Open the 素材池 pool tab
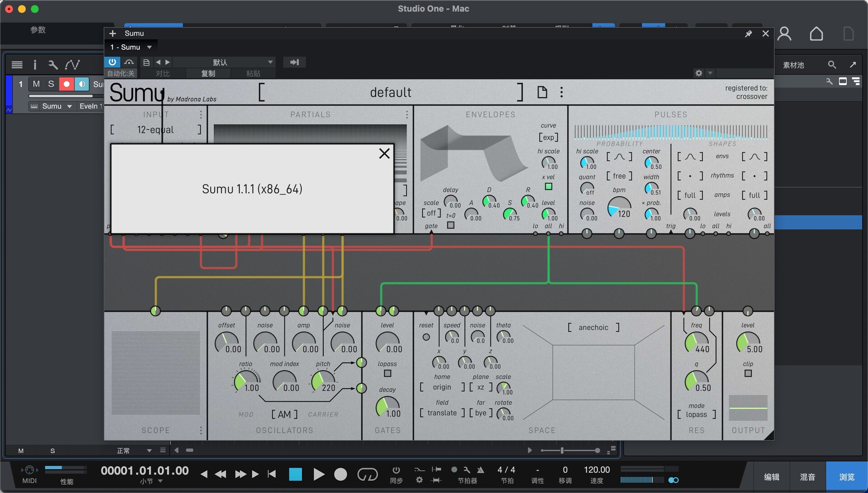The width and height of the screenshot is (868, 493). click(793, 65)
